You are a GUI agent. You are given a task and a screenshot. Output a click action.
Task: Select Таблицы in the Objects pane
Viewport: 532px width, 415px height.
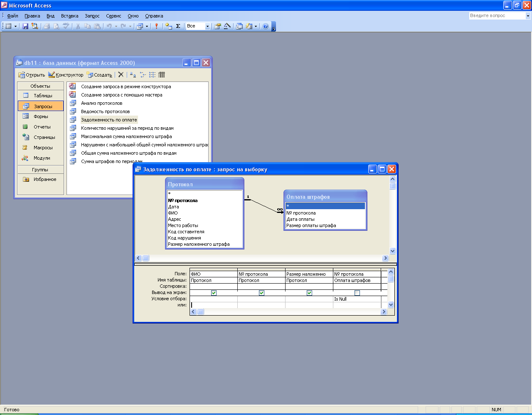pyautogui.click(x=41, y=96)
